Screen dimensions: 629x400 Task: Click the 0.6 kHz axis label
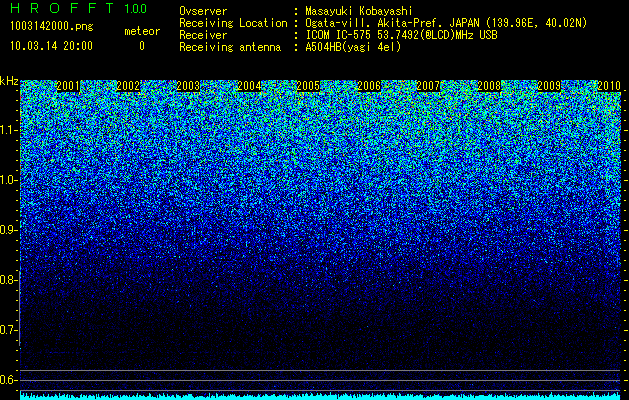tap(8, 380)
